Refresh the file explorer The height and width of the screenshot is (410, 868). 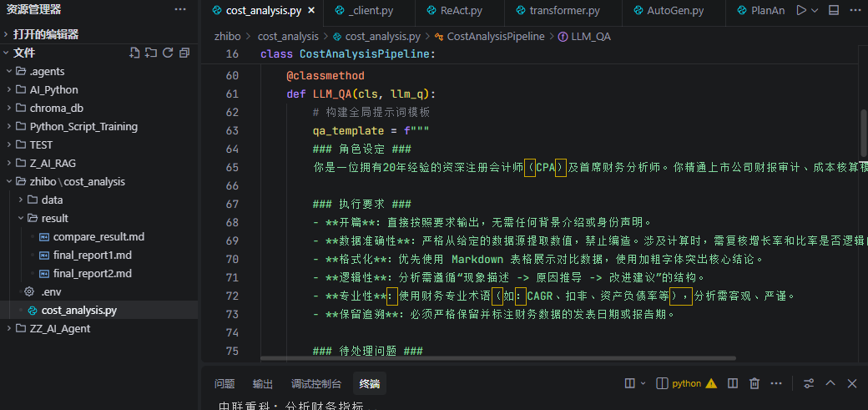coord(168,53)
